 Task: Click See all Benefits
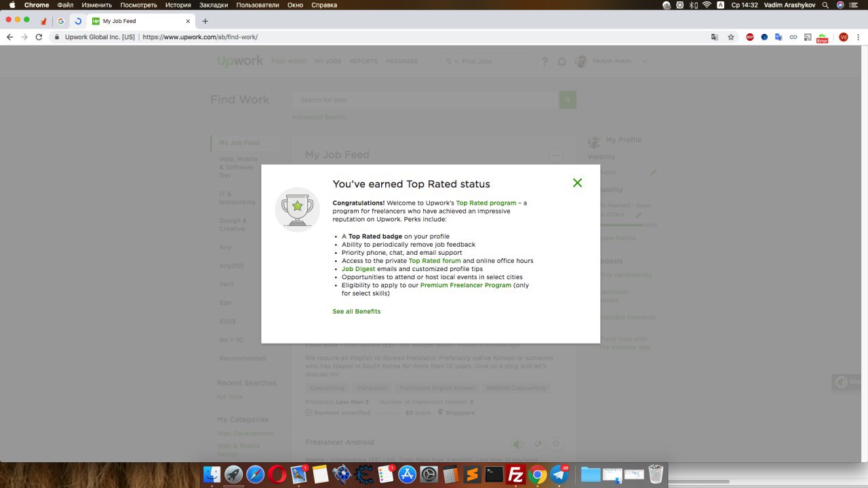[x=357, y=312]
